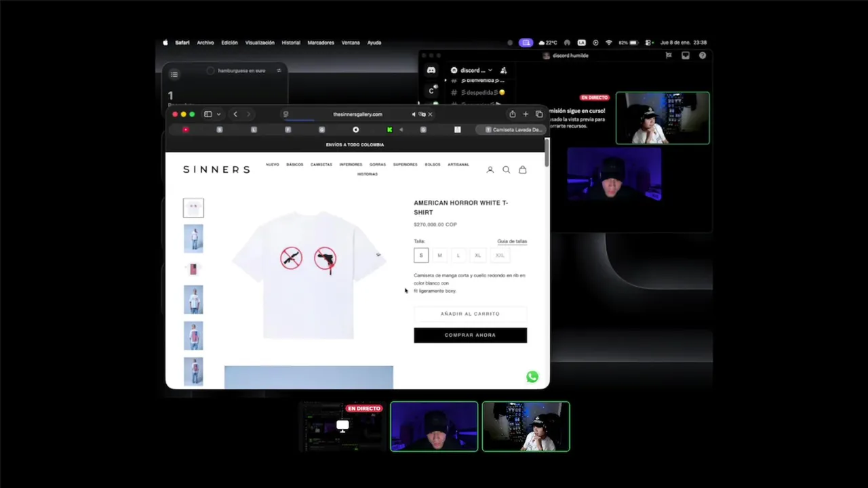Select size XXL
The width and height of the screenshot is (868, 488).
[500, 256]
